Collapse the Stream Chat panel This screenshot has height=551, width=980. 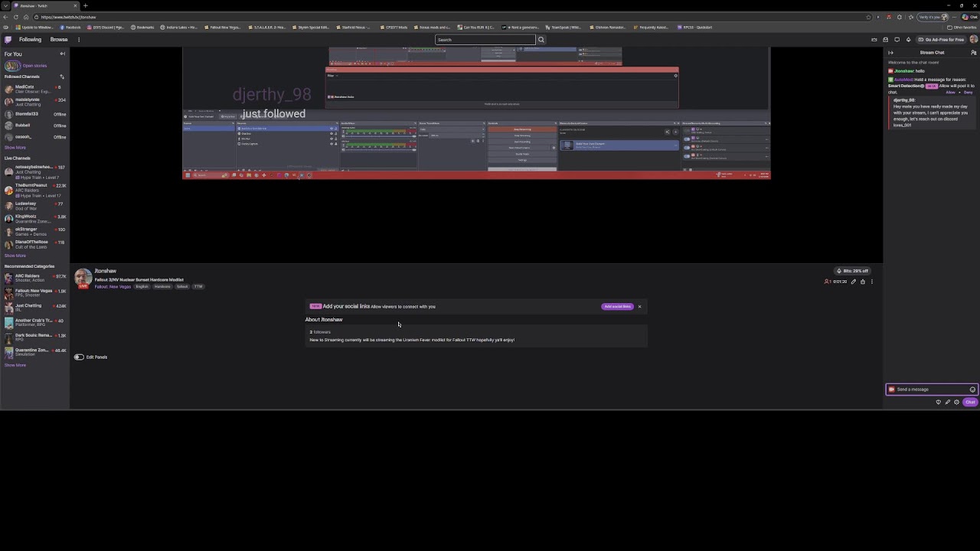[x=890, y=53]
